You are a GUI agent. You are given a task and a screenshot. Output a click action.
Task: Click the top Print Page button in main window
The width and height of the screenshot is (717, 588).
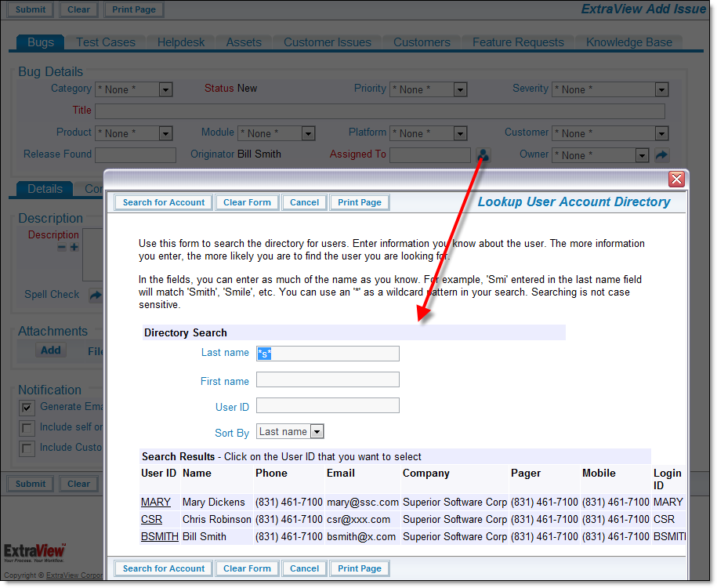tap(134, 9)
